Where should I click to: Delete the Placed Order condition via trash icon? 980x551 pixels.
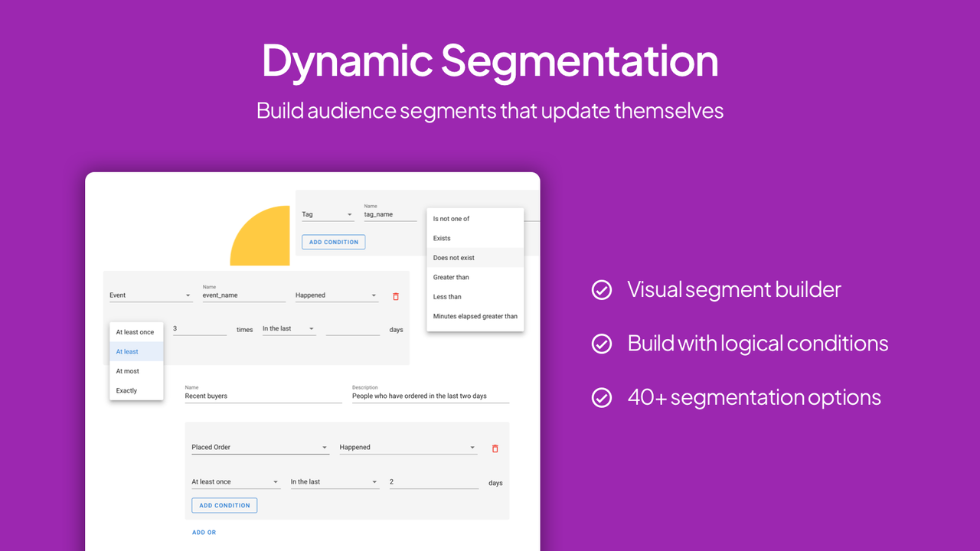point(495,448)
